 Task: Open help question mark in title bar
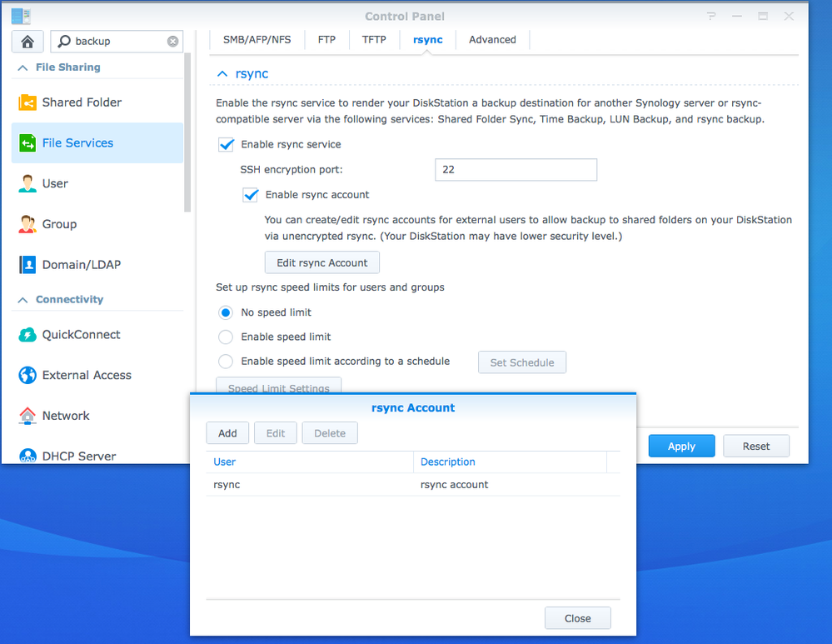tap(711, 17)
